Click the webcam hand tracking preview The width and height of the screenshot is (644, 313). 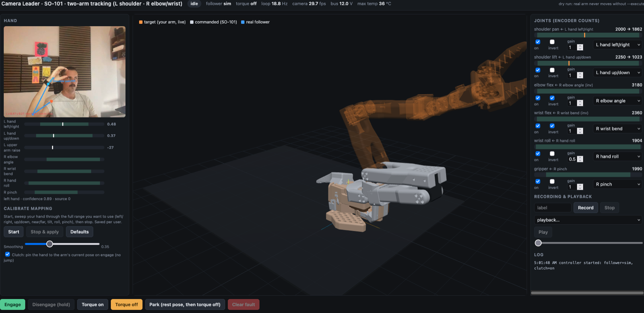[64, 72]
